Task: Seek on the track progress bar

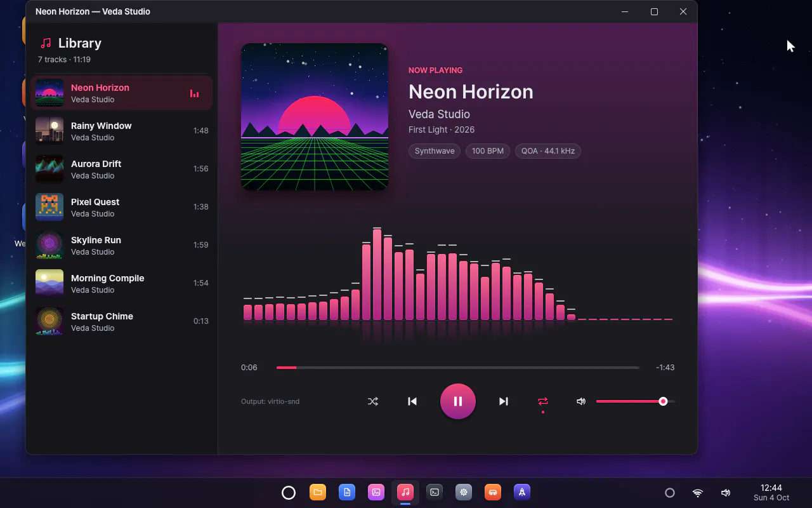Action: pos(458,368)
